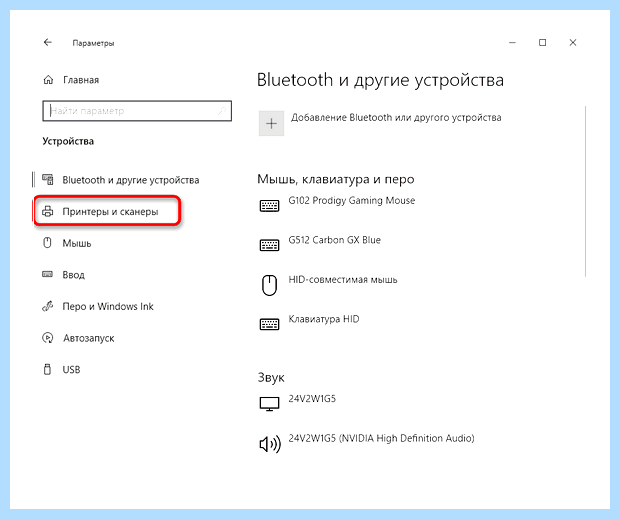Maximize the Параметры window
Screen dimensions: 620x519
(x=542, y=42)
